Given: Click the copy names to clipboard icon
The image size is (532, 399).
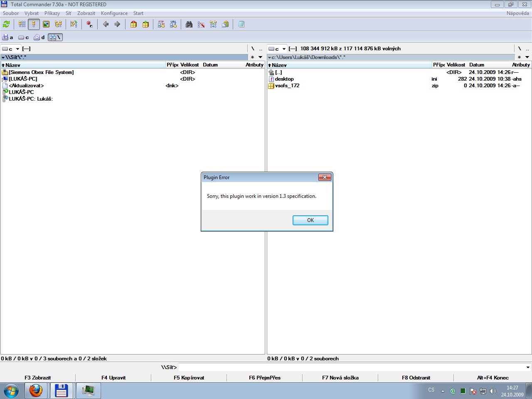Looking at the screenshot, I should pos(225,24).
